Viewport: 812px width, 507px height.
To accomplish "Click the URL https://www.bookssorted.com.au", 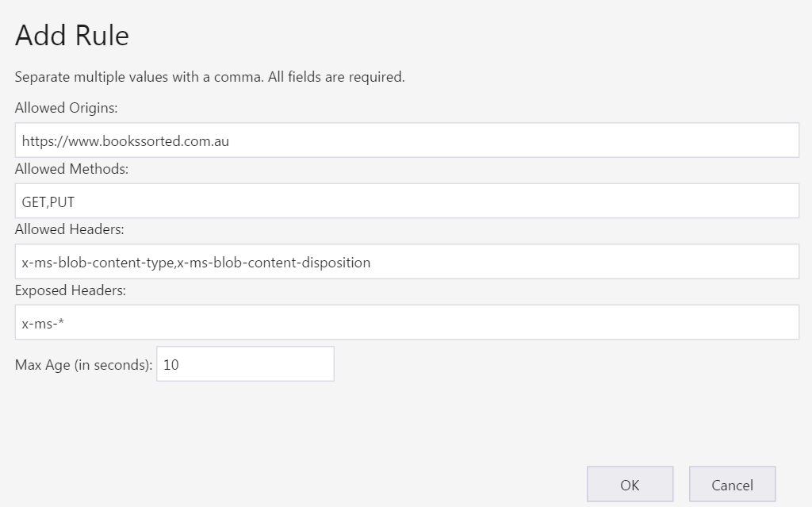I will [x=123, y=140].
